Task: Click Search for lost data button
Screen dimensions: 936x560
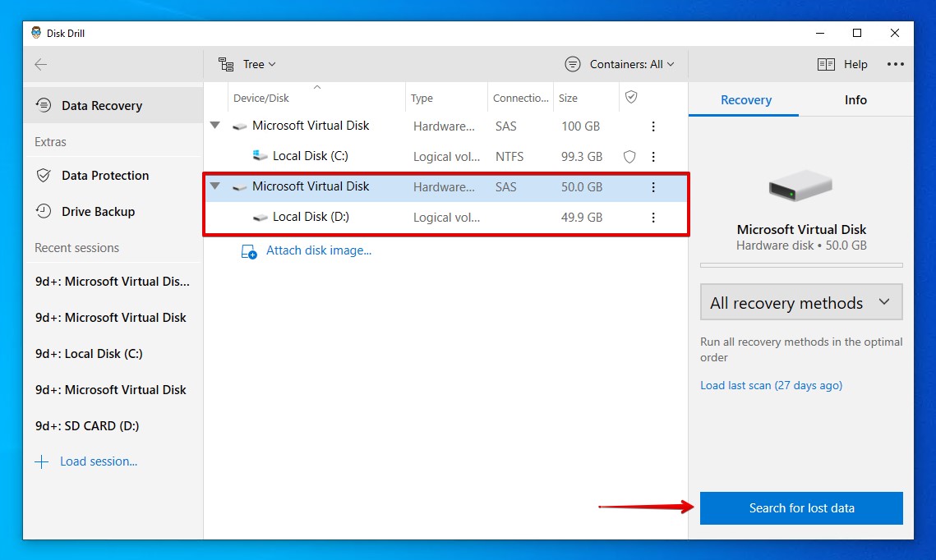Action: pos(801,508)
